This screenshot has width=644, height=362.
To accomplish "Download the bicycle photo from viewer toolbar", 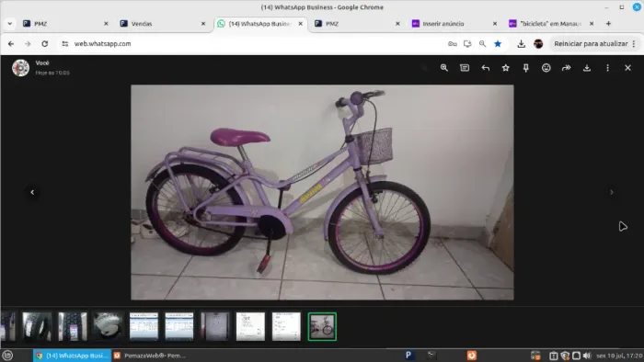I will pyautogui.click(x=587, y=68).
